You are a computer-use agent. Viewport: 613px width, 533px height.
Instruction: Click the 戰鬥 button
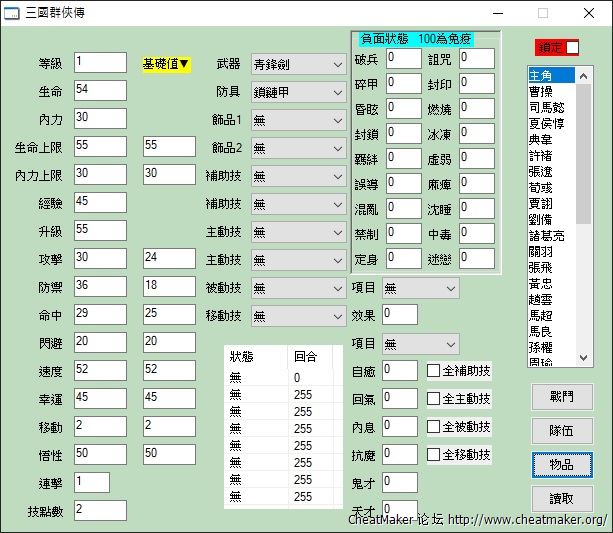[562, 397]
